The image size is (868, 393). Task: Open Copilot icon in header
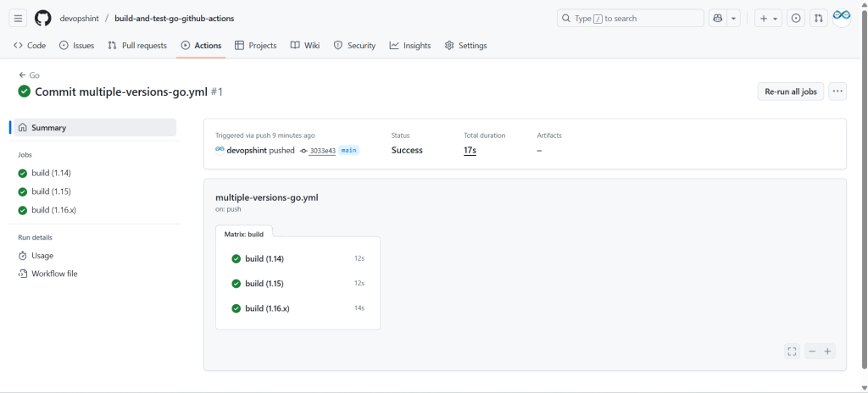click(718, 19)
